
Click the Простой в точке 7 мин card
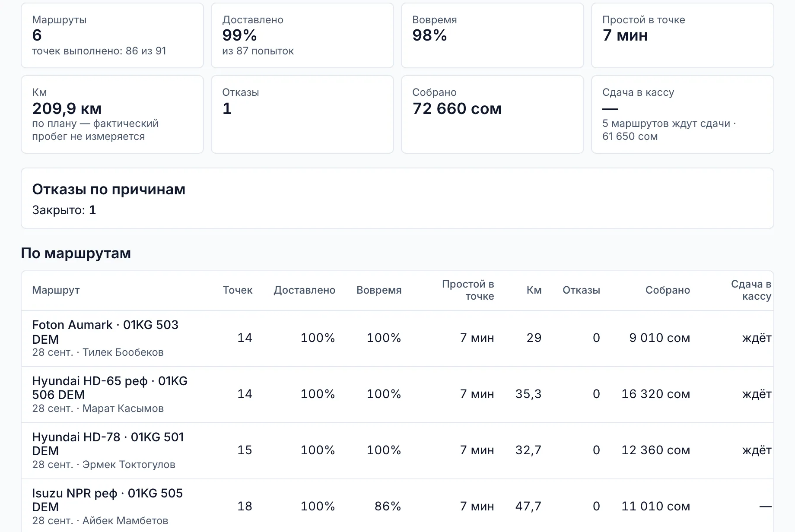pos(683,35)
